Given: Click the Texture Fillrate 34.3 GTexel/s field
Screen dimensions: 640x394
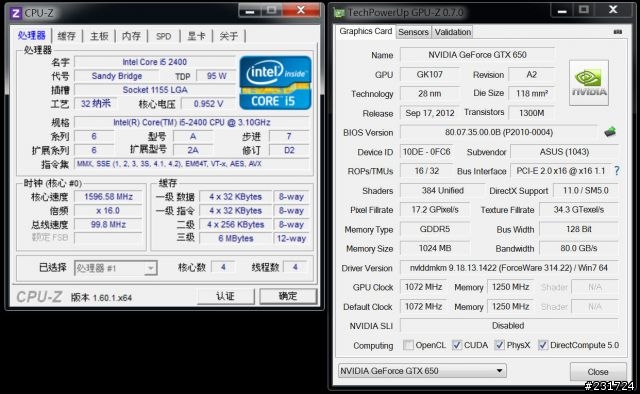Looking at the screenshot, I should (x=579, y=210).
